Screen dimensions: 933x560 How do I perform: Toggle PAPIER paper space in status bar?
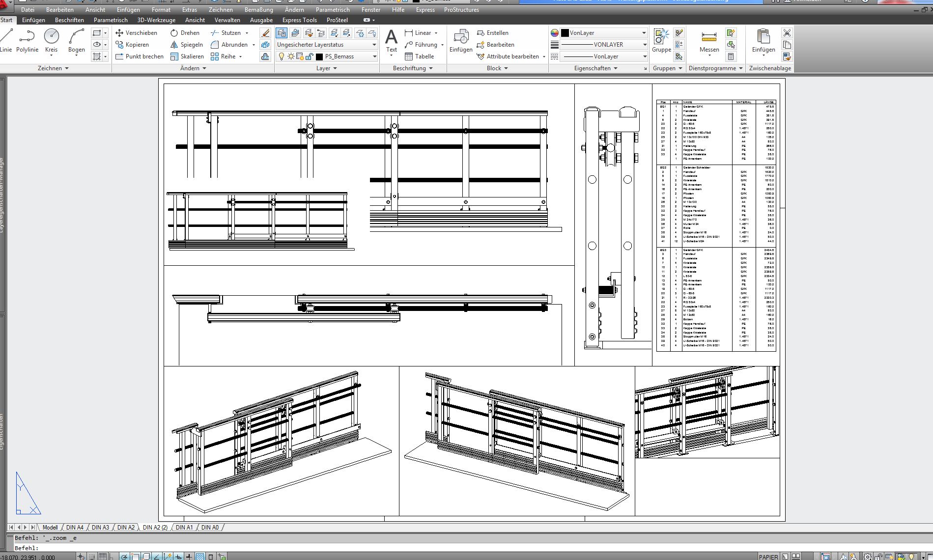click(768, 557)
